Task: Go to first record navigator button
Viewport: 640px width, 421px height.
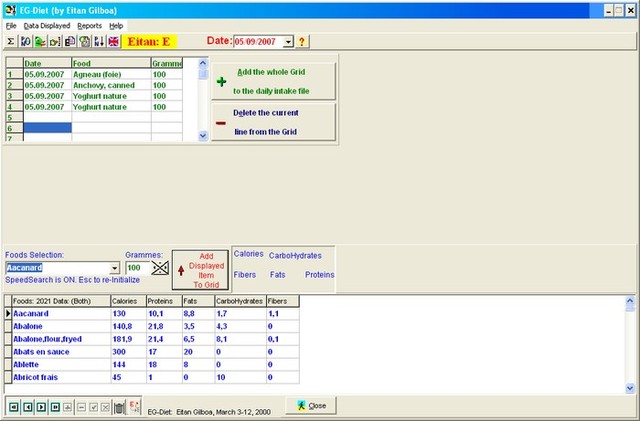Action: pos(14,407)
